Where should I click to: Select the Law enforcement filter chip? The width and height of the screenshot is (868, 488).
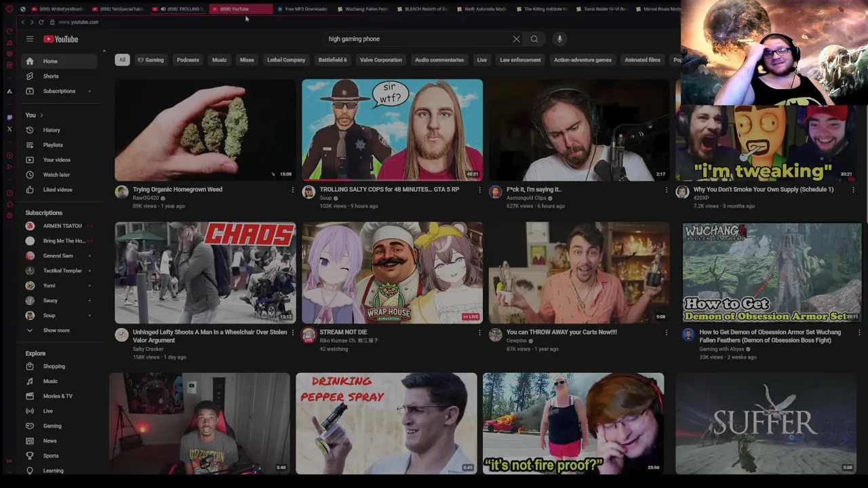click(x=520, y=60)
